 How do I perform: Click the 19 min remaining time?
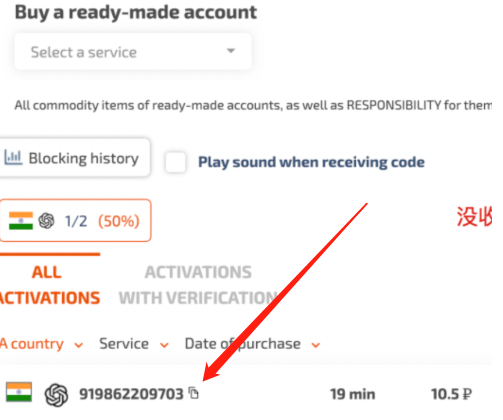(353, 394)
